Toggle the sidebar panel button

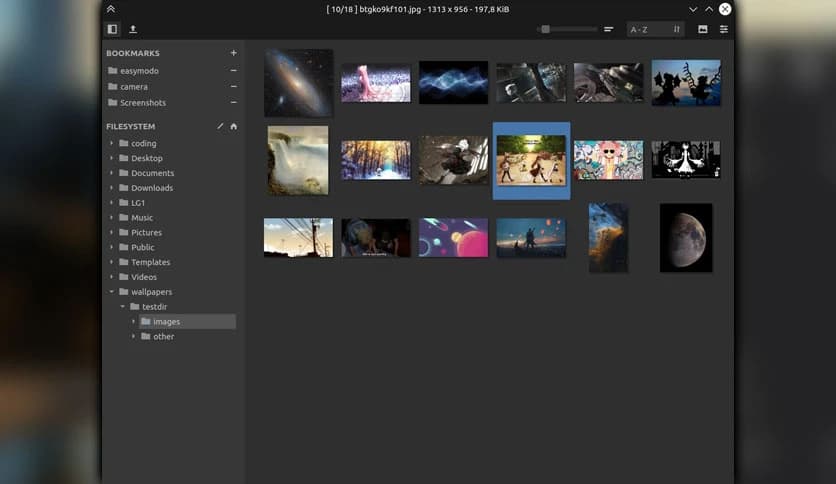click(112, 29)
